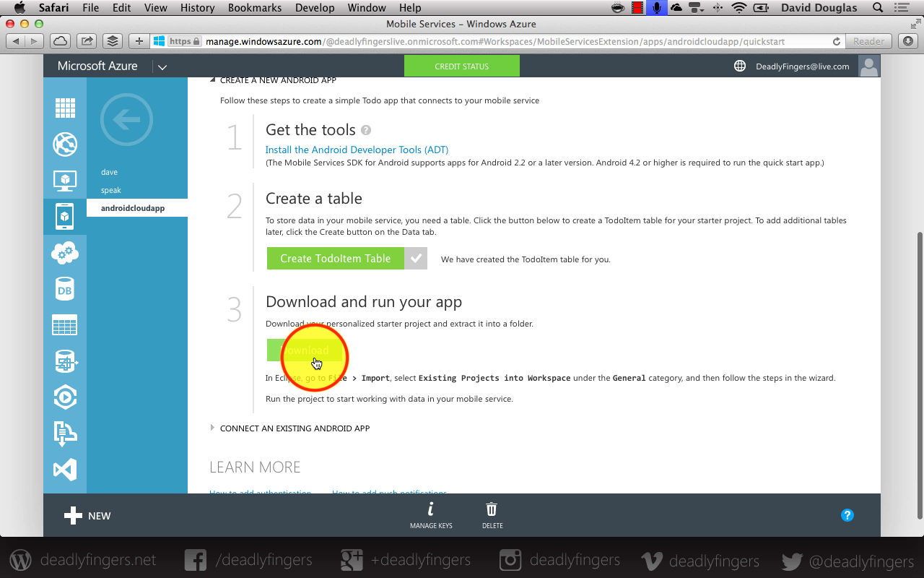Open the Safari File menu
The image size is (924, 578).
point(91,8)
